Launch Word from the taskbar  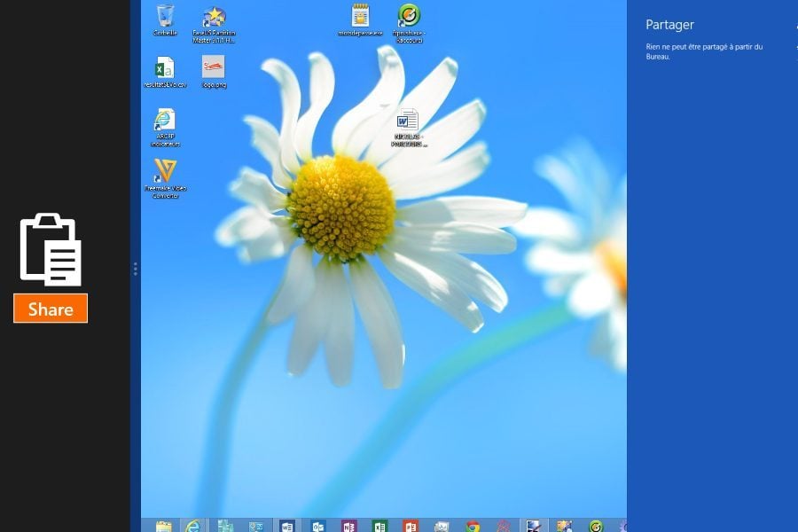point(287,526)
